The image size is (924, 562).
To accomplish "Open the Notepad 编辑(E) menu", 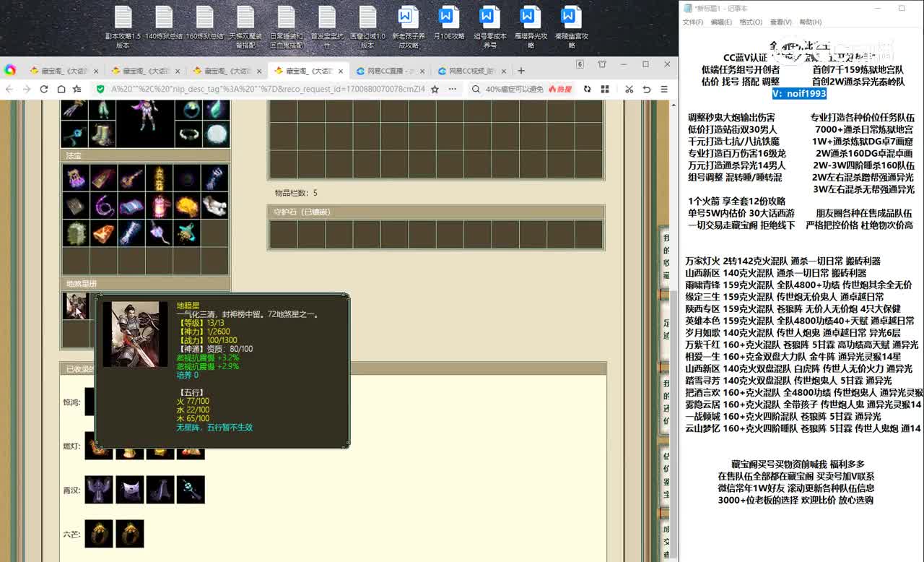I will [x=721, y=22].
